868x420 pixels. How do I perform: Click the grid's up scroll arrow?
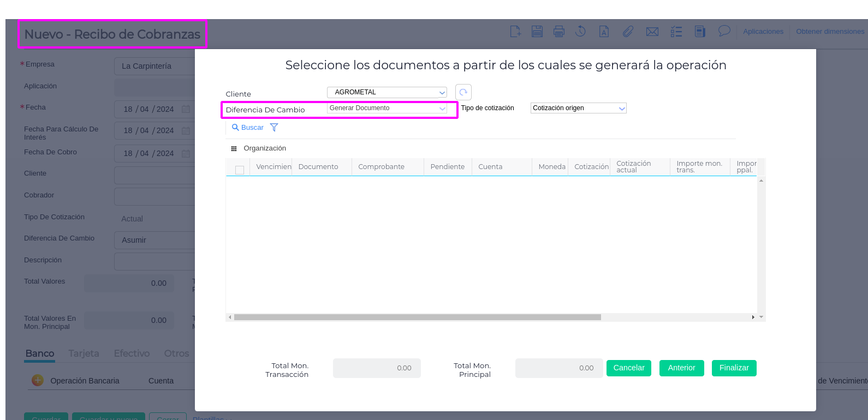point(761,181)
